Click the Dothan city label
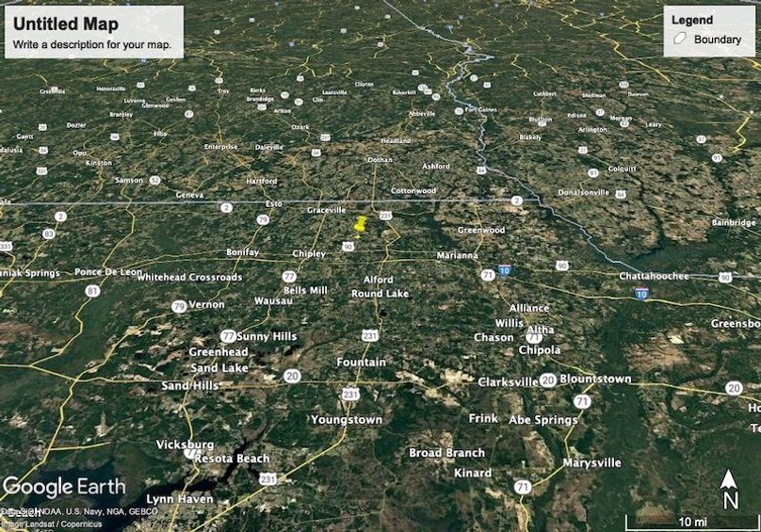The height and width of the screenshot is (532, 761). [x=380, y=160]
